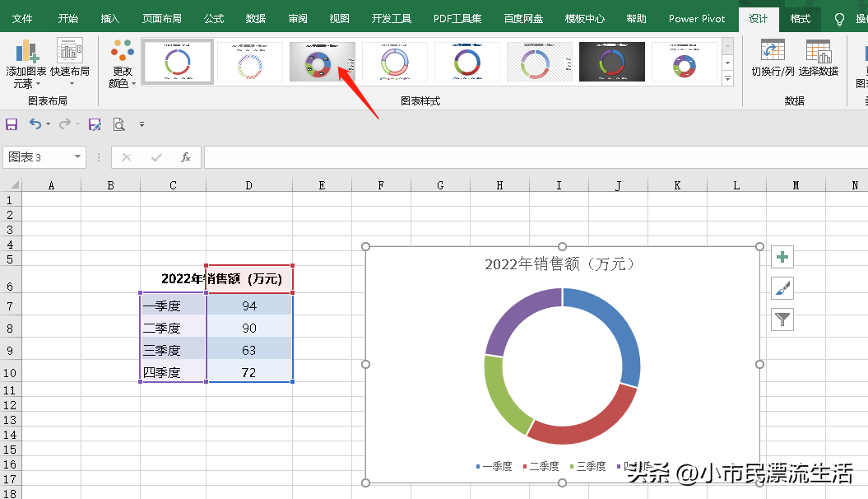Open the Quick Layout (快速布局) menu
The width and height of the screenshot is (868, 499).
tap(70, 62)
